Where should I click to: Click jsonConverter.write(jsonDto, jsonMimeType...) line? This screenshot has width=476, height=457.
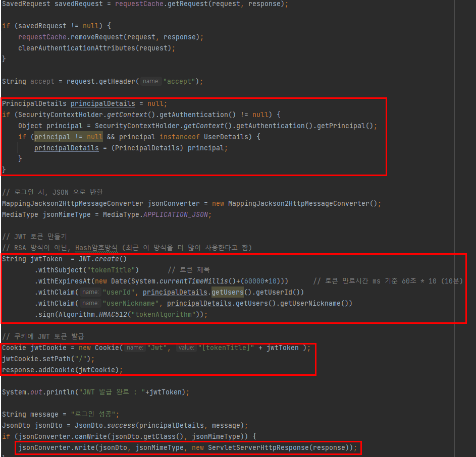tap(188, 447)
